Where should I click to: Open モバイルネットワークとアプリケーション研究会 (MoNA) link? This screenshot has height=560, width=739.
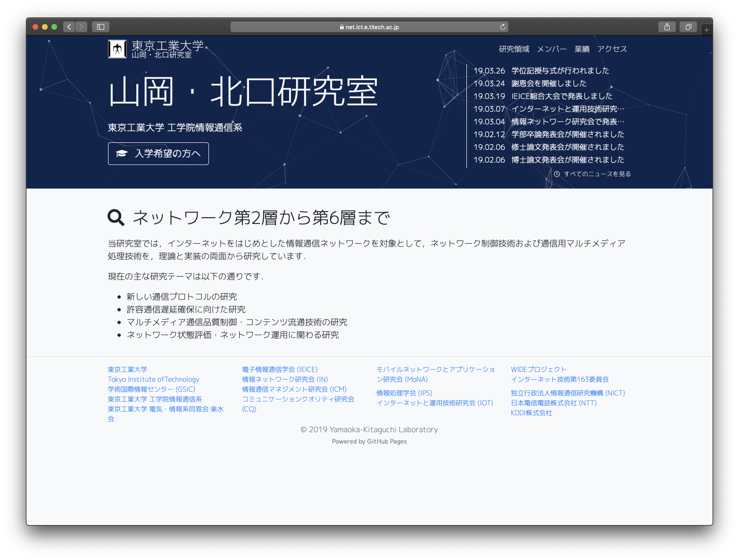436,374
